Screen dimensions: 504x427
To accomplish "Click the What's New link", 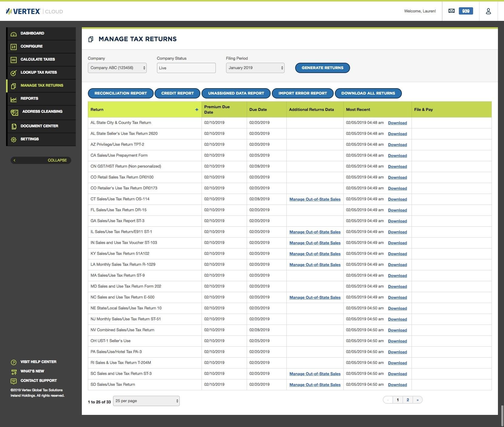I will [x=32, y=371].
